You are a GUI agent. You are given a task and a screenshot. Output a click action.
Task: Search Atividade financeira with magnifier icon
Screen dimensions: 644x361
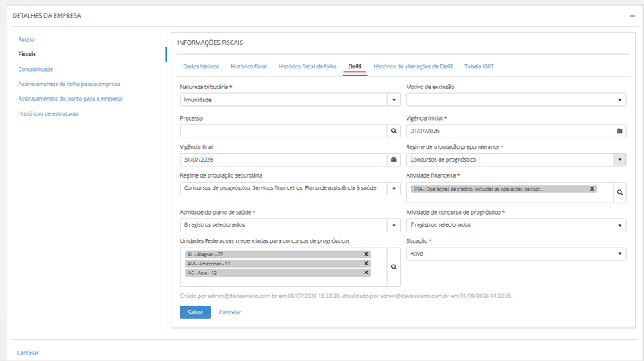point(620,192)
